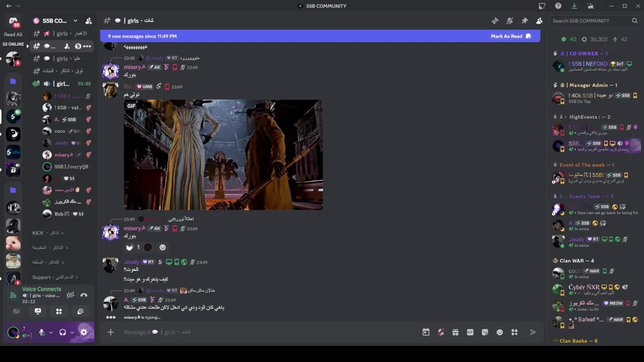Start screen share from voice panel
This screenshot has height=362, width=644.
[38, 312]
